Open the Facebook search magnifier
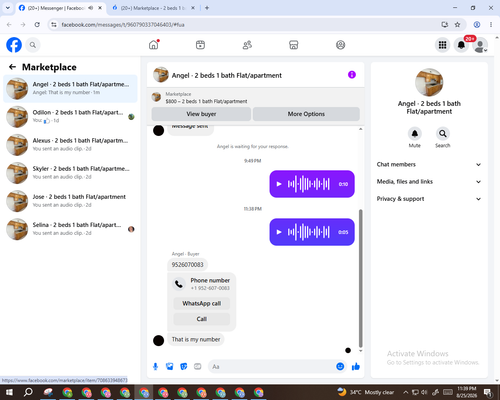This screenshot has width=500, height=400. [33, 45]
